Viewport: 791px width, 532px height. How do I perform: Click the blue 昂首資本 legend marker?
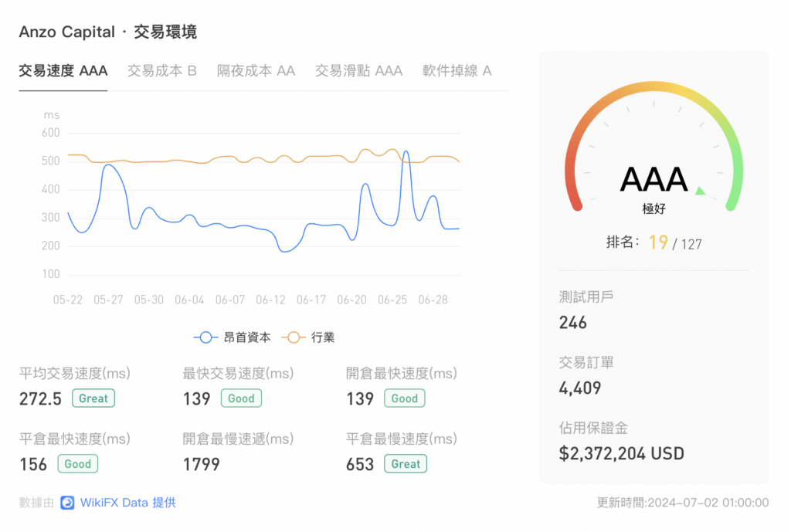point(205,337)
